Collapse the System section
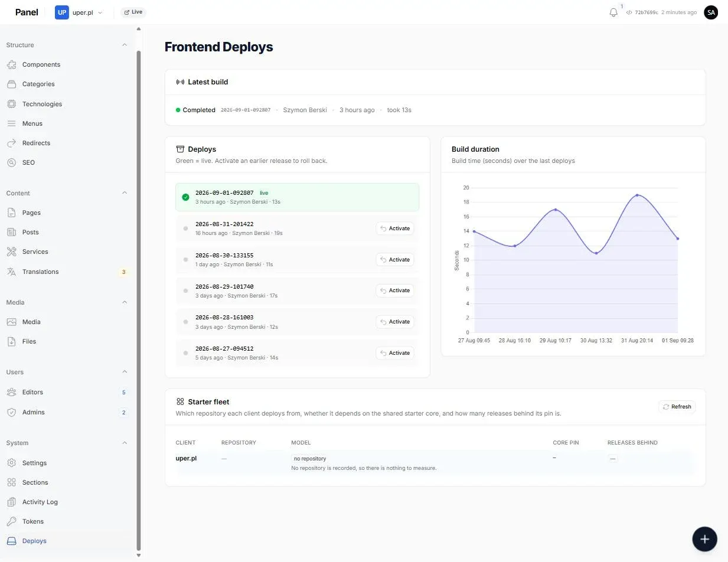728x562 pixels. tap(125, 443)
